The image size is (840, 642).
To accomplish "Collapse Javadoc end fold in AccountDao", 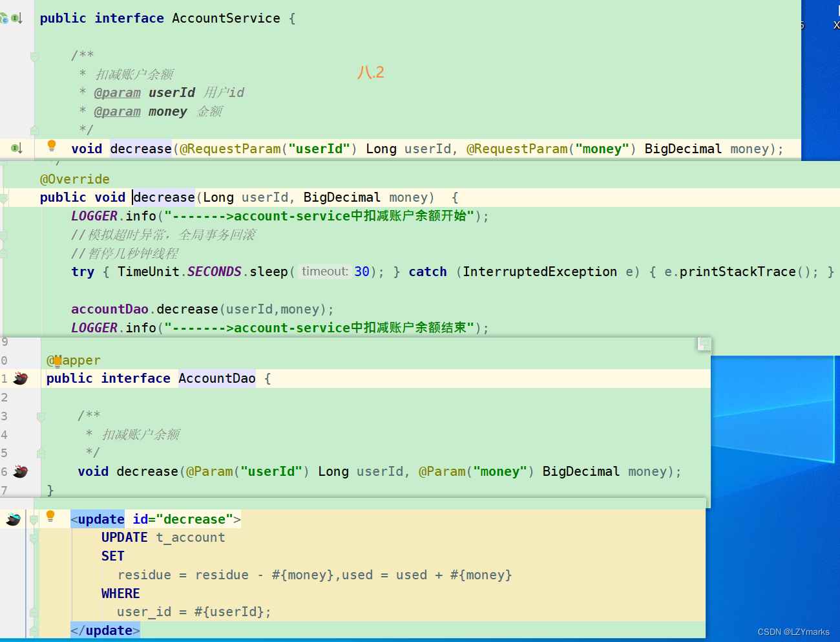I will [x=41, y=453].
